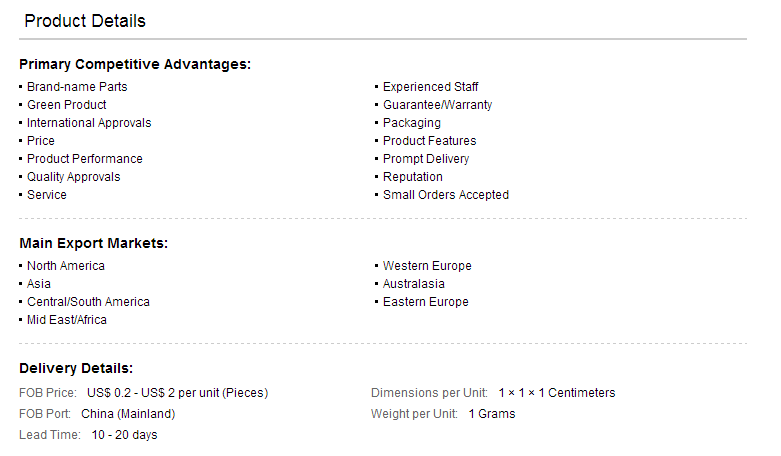Click Western Europe market entry
This screenshot has width=781, height=456.
point(427,266)
